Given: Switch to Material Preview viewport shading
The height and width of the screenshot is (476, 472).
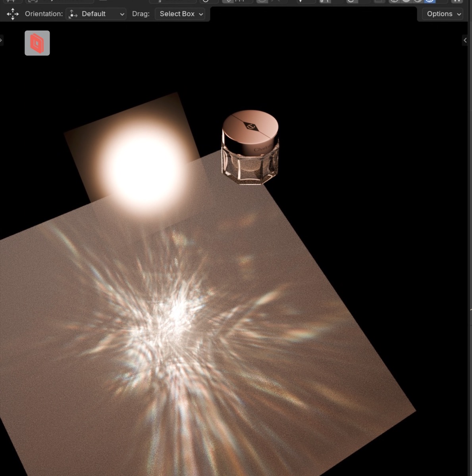Looking at the screenshot, I should (x=417, y=1).
